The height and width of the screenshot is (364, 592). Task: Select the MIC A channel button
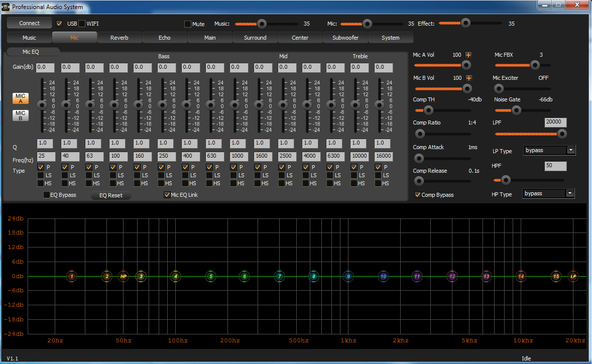(x=20, y=98)
